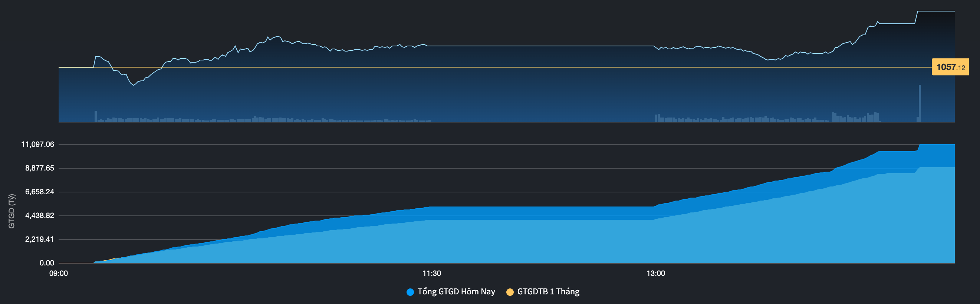Click the yellow GTGDTB 1 Tháng legend dot

coord(510,292)
